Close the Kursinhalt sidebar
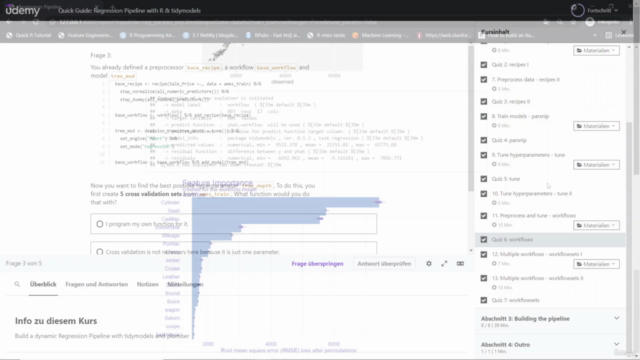Viewport: 640px width, 360px height. 623,32
